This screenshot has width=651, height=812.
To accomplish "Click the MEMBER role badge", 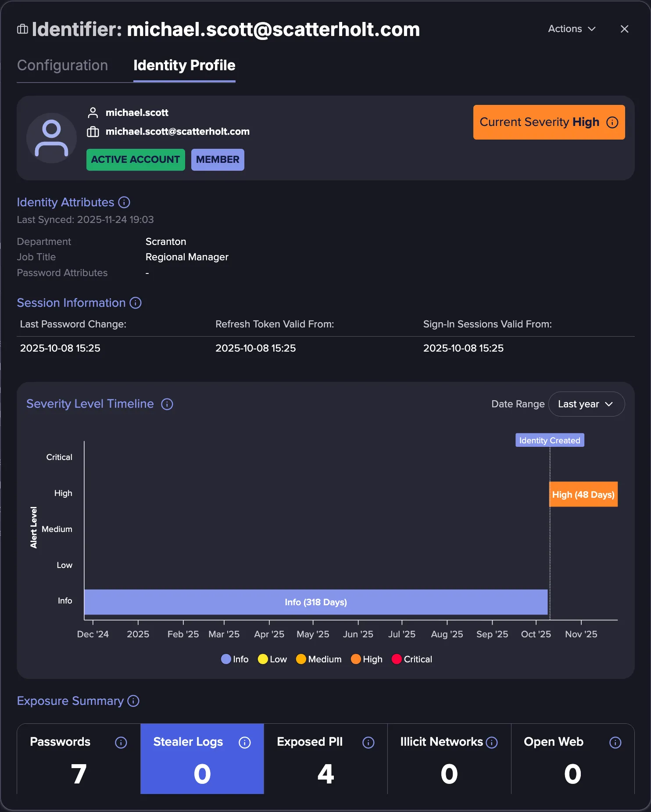I will click(218, 159).
